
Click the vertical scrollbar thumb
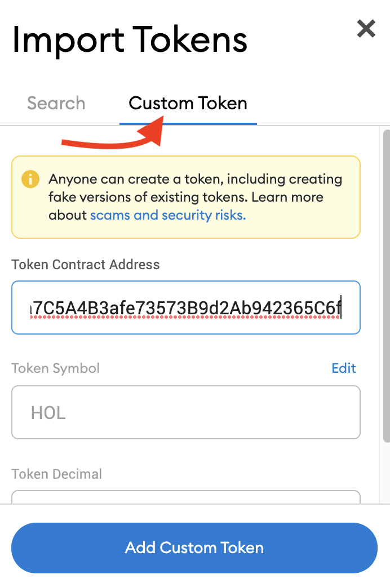(x=386, y=282)
